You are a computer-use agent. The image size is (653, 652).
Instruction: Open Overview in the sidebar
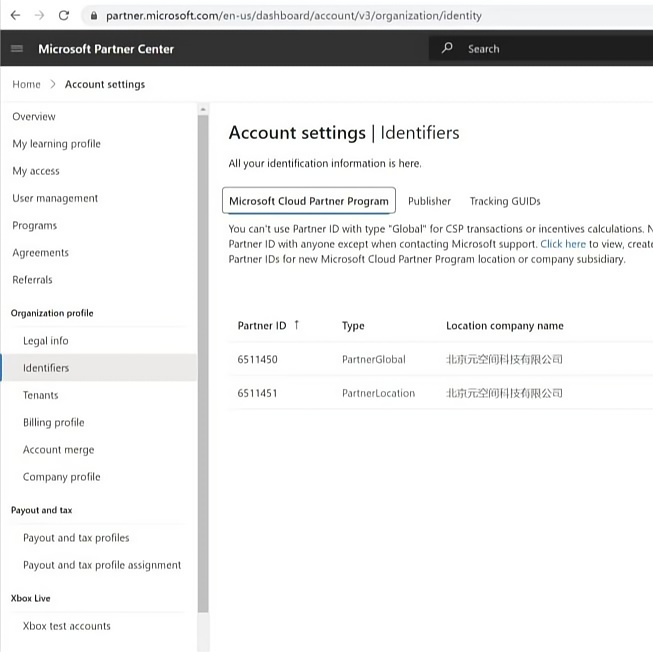(x=34, y=117)
